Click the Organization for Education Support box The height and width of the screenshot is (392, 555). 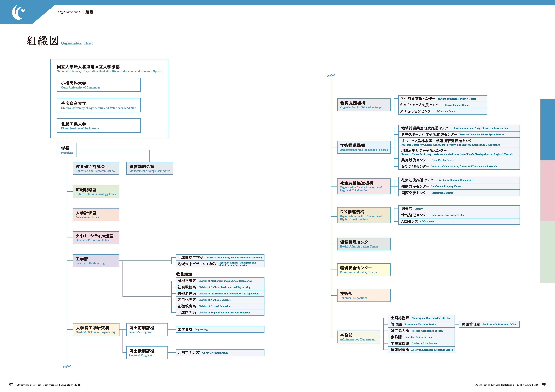click(364, 105)
